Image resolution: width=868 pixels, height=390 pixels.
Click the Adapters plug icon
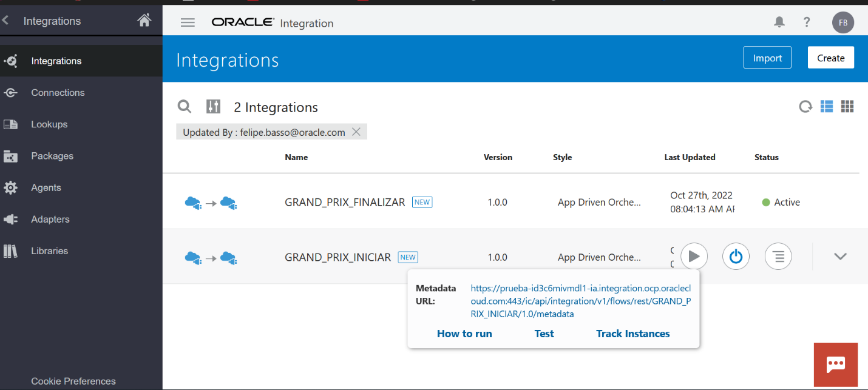[10, 220]
